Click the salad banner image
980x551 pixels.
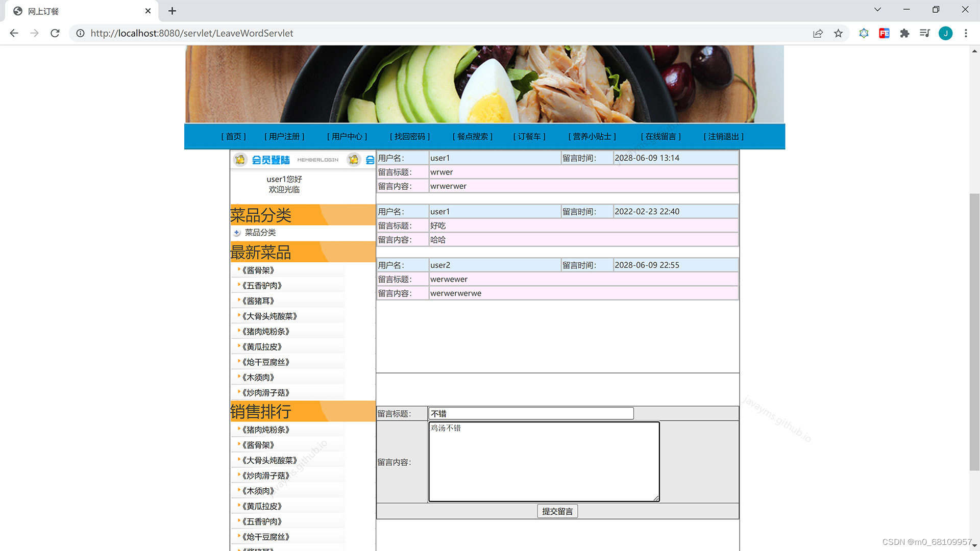[x=484, y=84]
